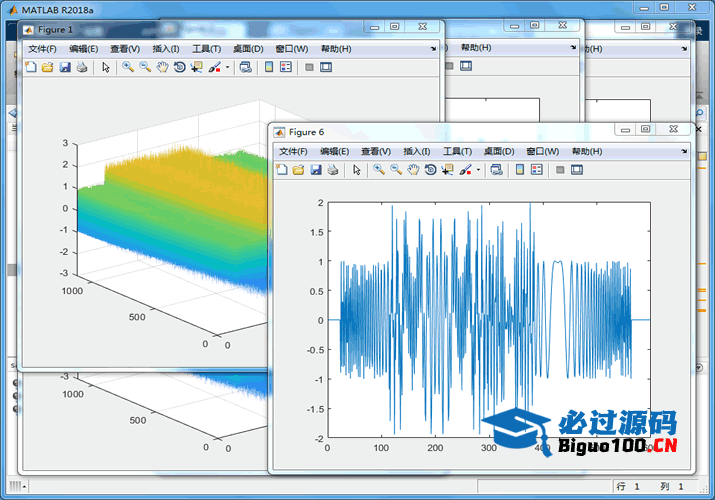The width and height of the screenshot is (715, 500).
Task: Enable Rotate 3D tool in Figure 1
Action: [180, 67]
